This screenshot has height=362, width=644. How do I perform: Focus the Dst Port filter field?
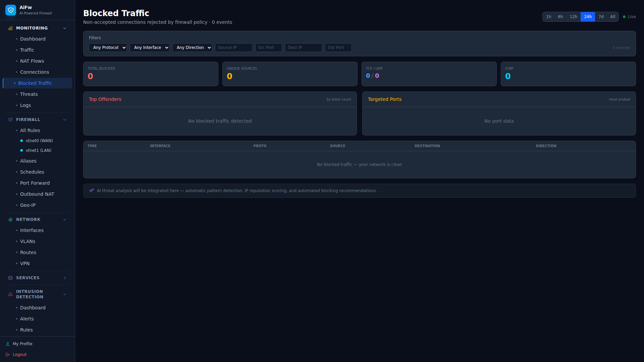pyautogui.click(x=338, y=48)
